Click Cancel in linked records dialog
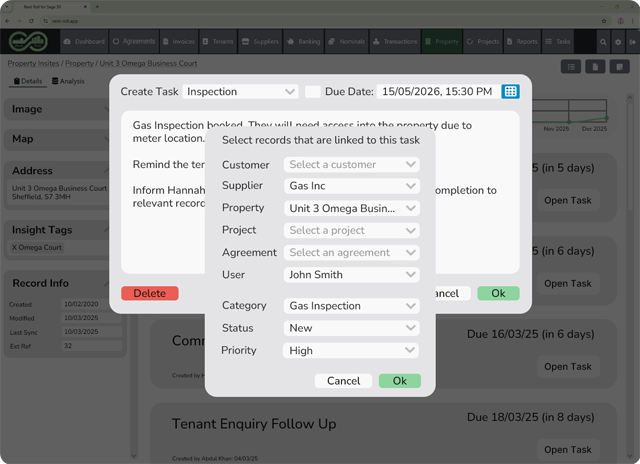The height and width of the screenshot is (464, 640). tap(343, 381)
